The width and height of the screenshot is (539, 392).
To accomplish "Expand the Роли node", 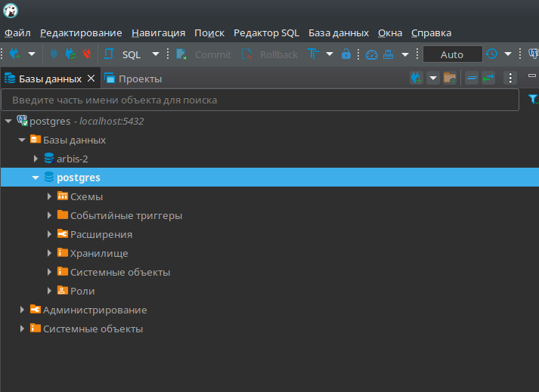I will click(49, 291).
